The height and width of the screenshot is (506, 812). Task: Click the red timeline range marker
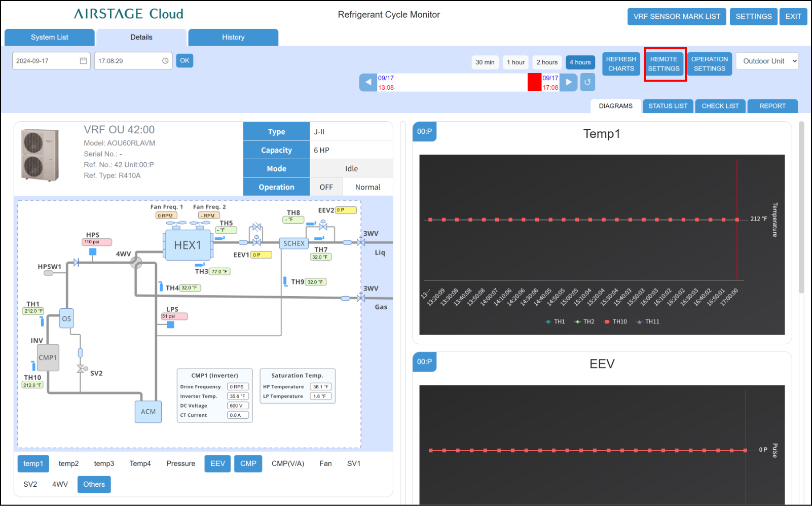(x=534, y=82)
